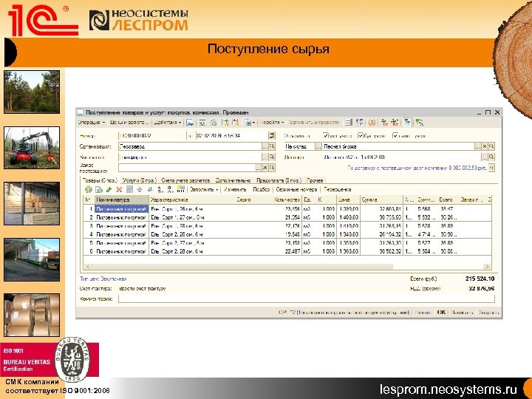Click the help question mark icon
The height and width of the screenshot is (399, 532).
pyautogui.click(x=372, y=123)
